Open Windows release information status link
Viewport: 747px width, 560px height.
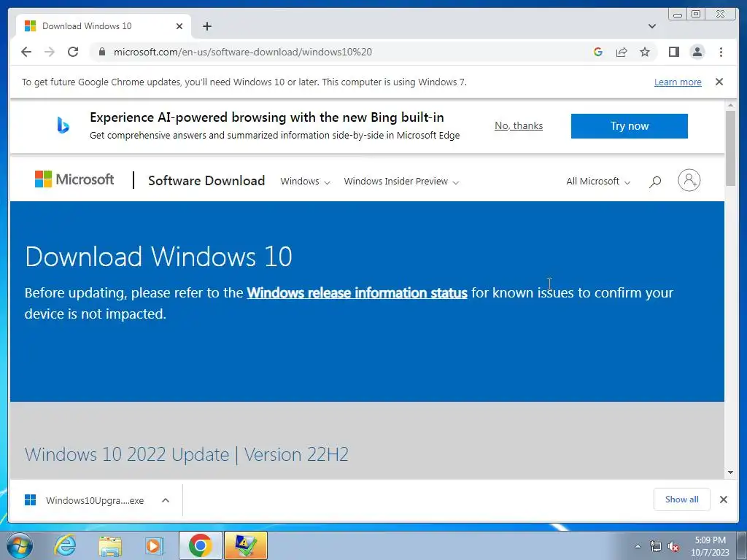pyautogui.click(x=357, y=292)
